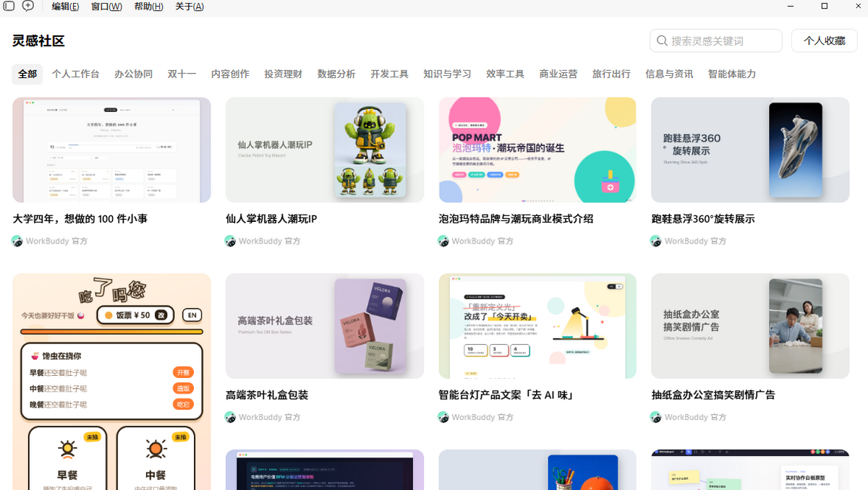
Task: Open the 跑鞋悬浮360°旋转展示 thumbnail
Action: pos(750,150)
